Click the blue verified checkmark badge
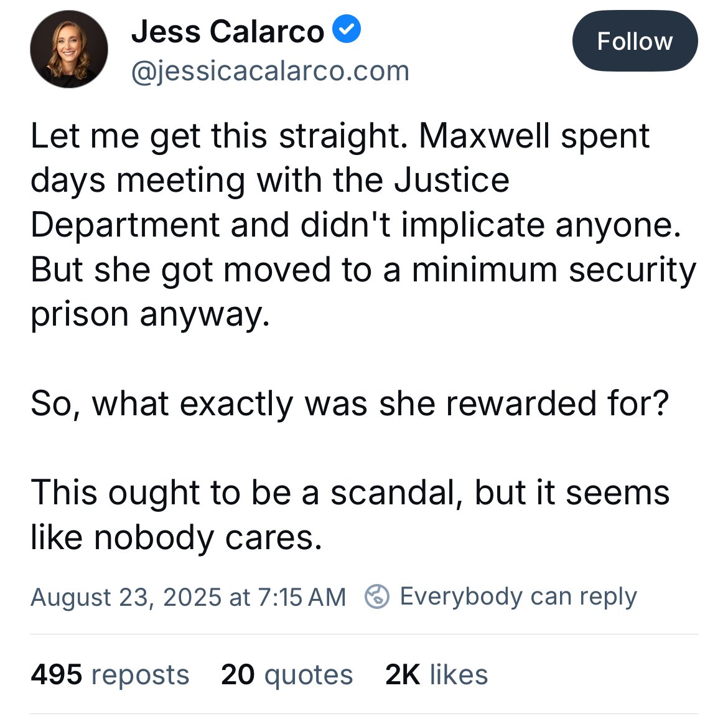Image resolution: width=728 pixels, height=716 pixels. click(347, 29)
